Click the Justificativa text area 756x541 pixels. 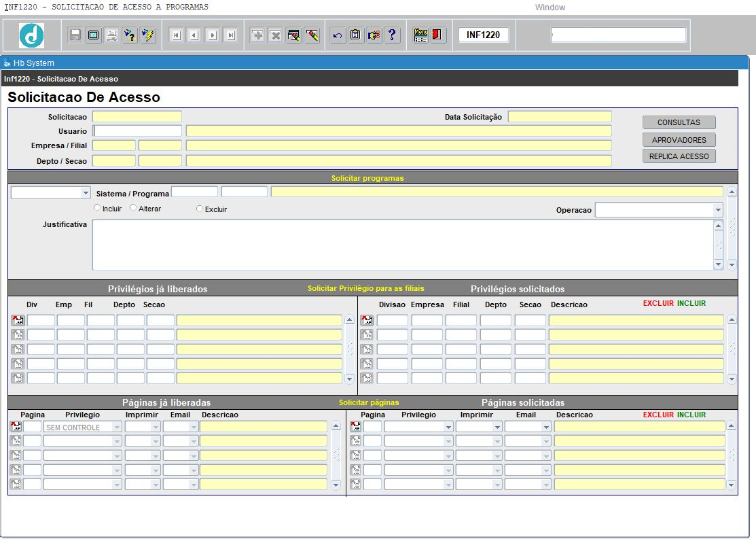click(403, 245)
